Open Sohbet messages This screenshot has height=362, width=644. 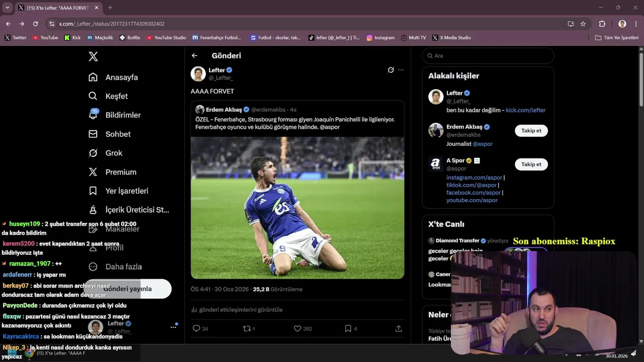point(110,134)
